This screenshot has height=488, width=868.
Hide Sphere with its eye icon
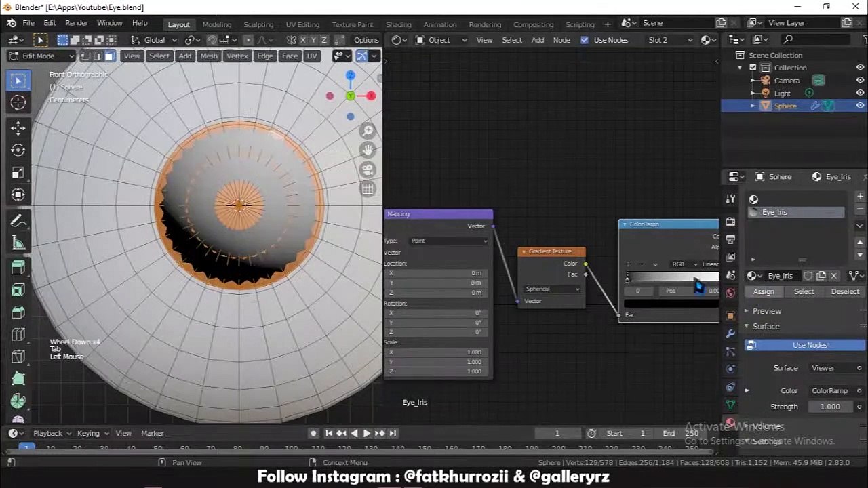coord(860,106)
